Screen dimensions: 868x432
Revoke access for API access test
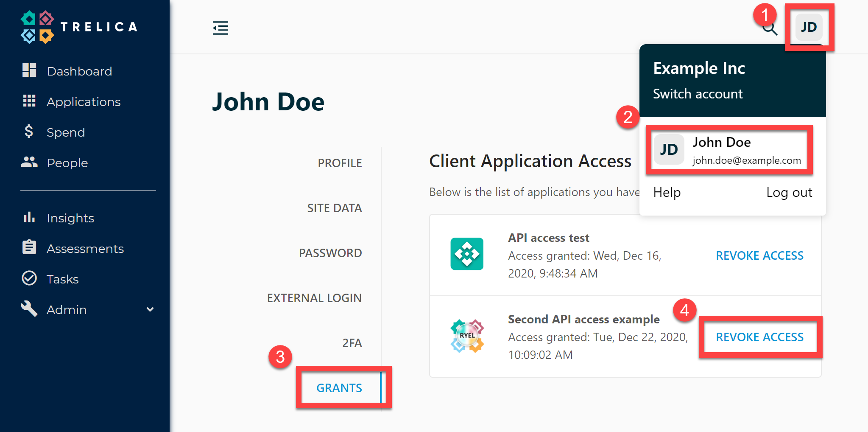click(x=759, y=255)
